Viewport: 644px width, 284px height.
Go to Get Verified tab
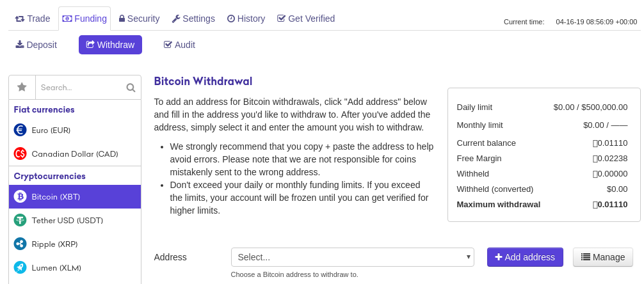coord(306,19)
